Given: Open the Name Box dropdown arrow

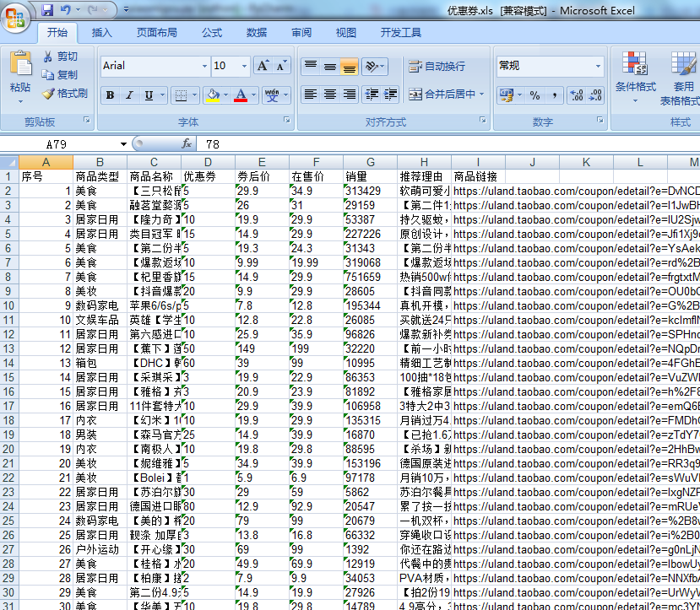Looking at the screenshot, I should [x=123, y=144].
